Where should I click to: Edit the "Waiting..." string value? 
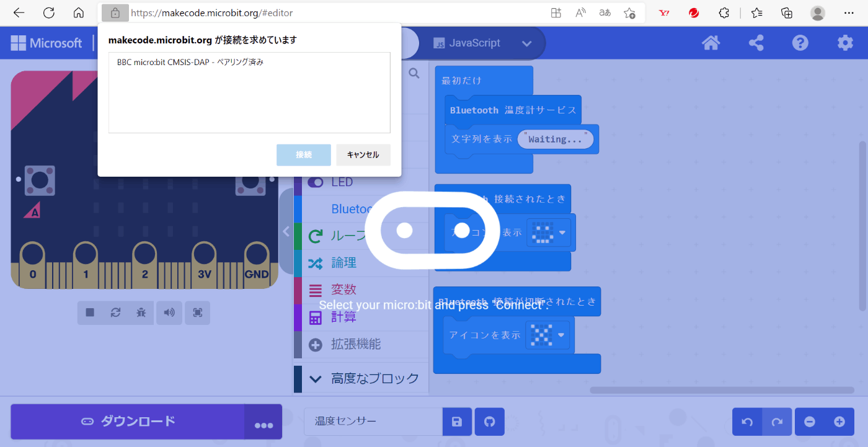click(556, 139)
